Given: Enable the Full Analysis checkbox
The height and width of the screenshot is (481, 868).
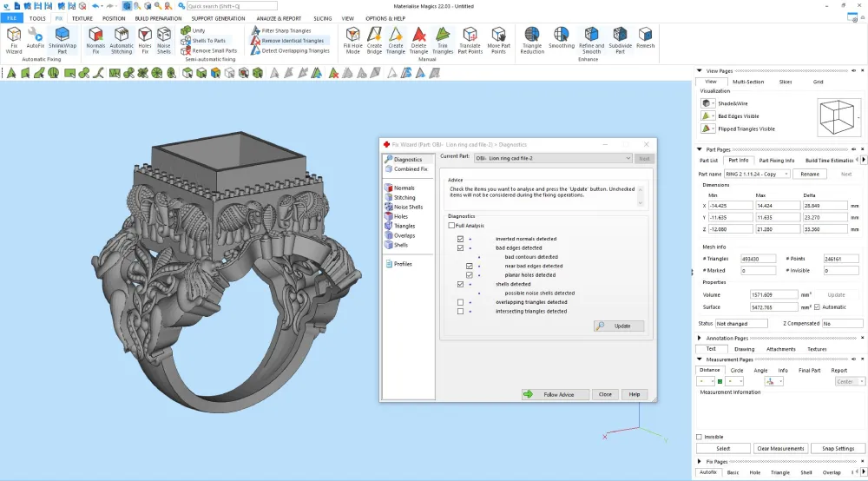Looking at the screenshot, I should coord(451,225).
